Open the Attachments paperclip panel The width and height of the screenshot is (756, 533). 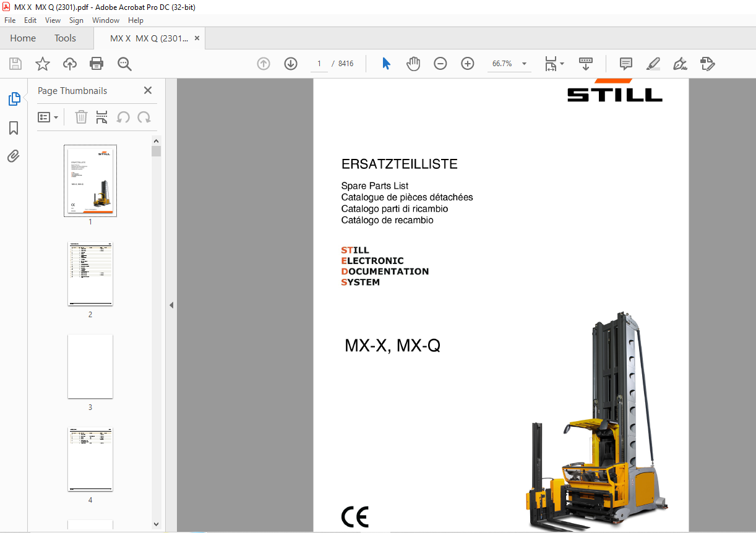[x=14, y=156]
